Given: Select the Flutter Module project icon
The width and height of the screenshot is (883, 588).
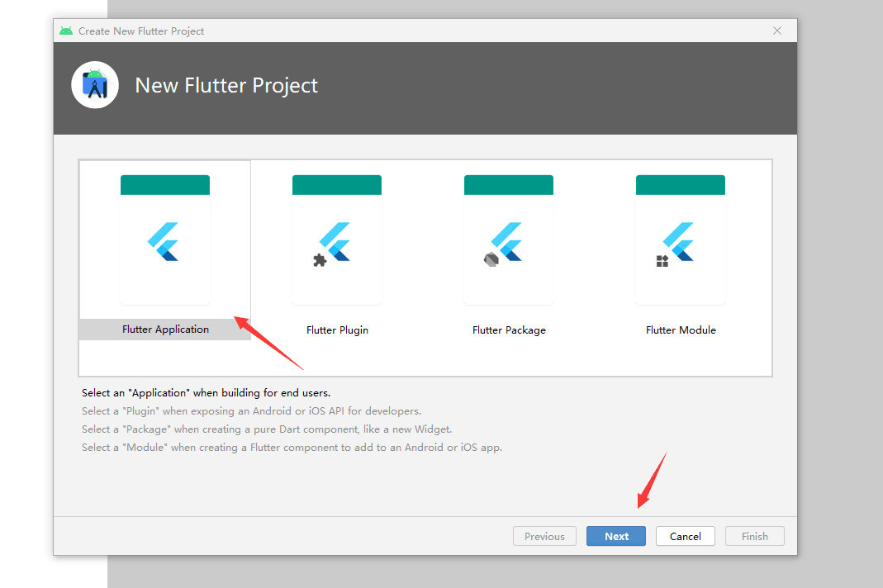Looking at the screenshot, I should coord(681,240).
